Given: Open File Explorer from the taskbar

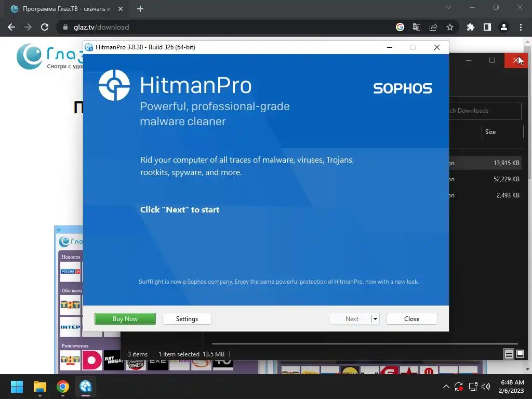Looking at the screenshot, I should point(39,387).
